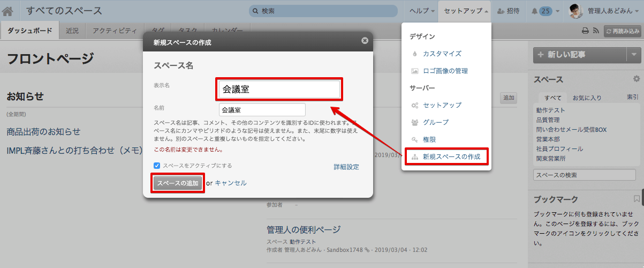Click the gear icon in スペース panel
Viewport: 644px width, 268px height.
tap(636, 79)
